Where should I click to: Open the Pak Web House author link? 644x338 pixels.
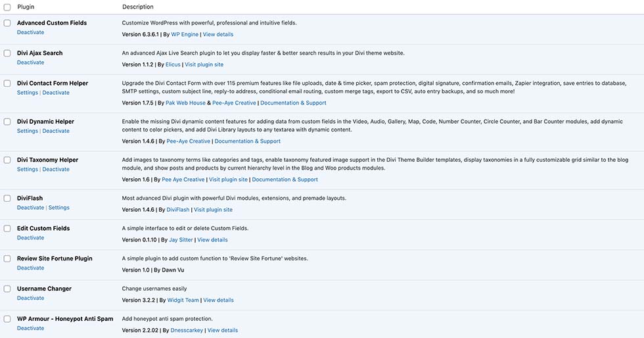(185, 103)
